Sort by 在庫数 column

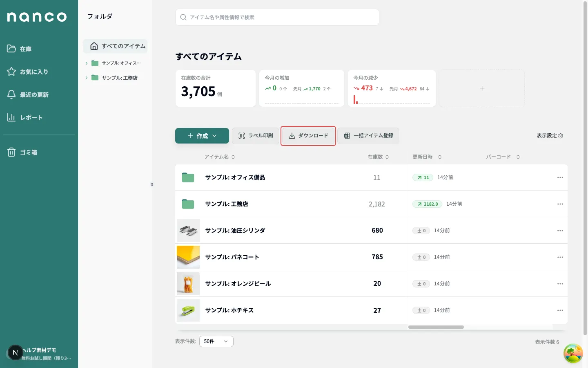(378, 157)
